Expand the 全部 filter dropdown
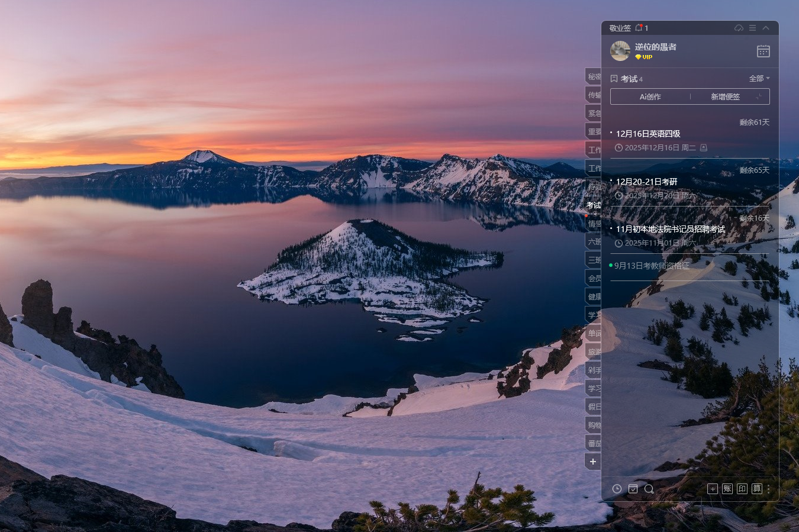This screenshot has width=799, height=532. pyautogui.click(x=759, y=78)
